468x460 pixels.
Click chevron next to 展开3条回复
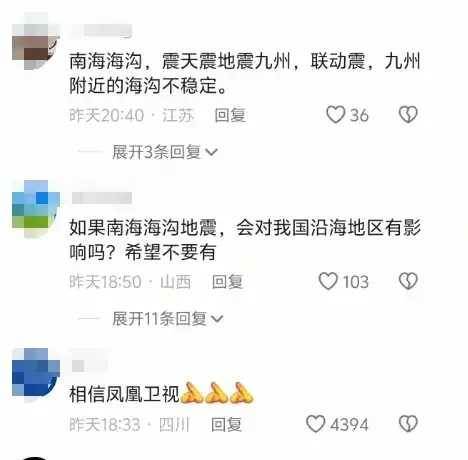(211, 153)
